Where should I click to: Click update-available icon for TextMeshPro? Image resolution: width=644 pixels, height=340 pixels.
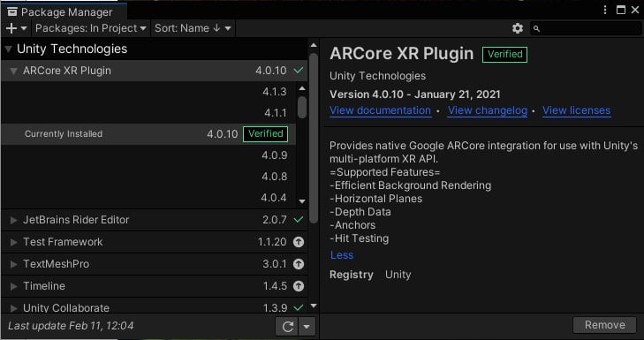[299, 264]
